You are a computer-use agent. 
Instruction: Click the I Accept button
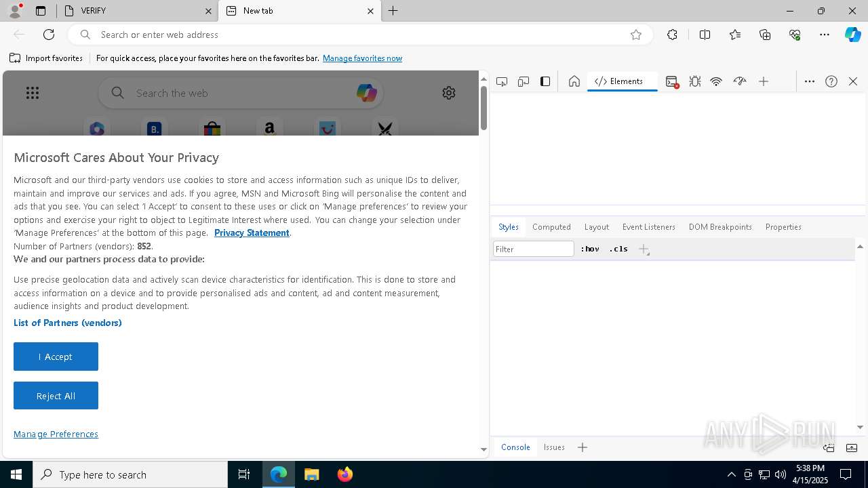point(56,357)
